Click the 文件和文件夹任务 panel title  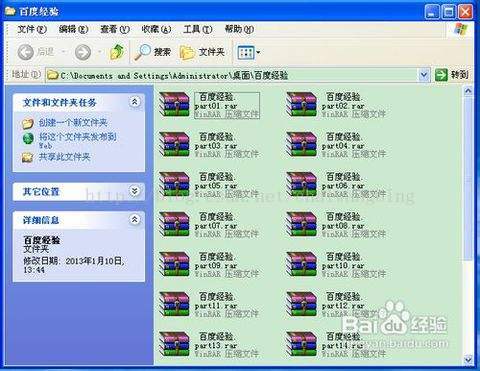point(59,102)
